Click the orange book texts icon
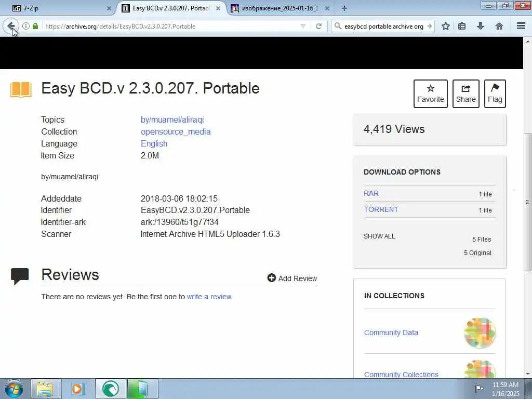This screenshot has height=399, width=532. pos(21,89)
